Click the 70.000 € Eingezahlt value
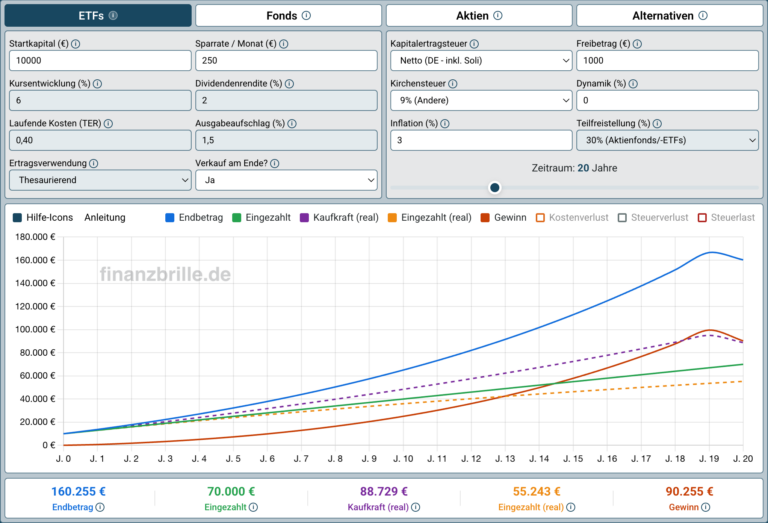 pyautogui.click(x=231, y=492)
